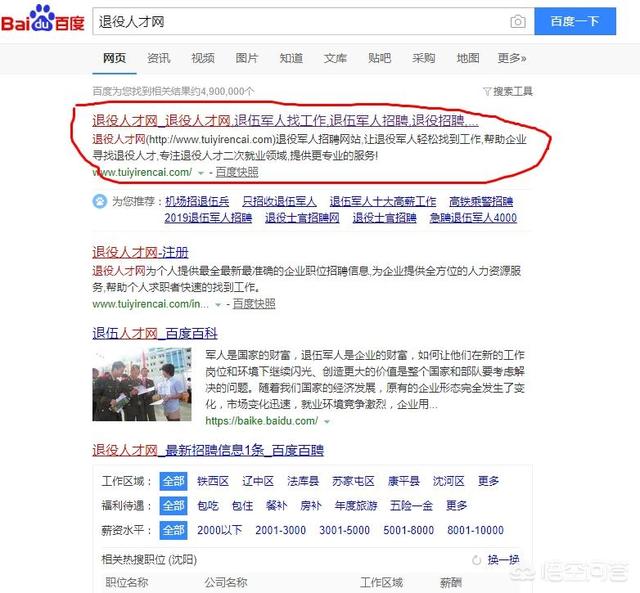Screen dimensions: 640x593
Task: Select 全部 in 薪资水平 filter
Action: pyautogui.click(x=173, y=530)
